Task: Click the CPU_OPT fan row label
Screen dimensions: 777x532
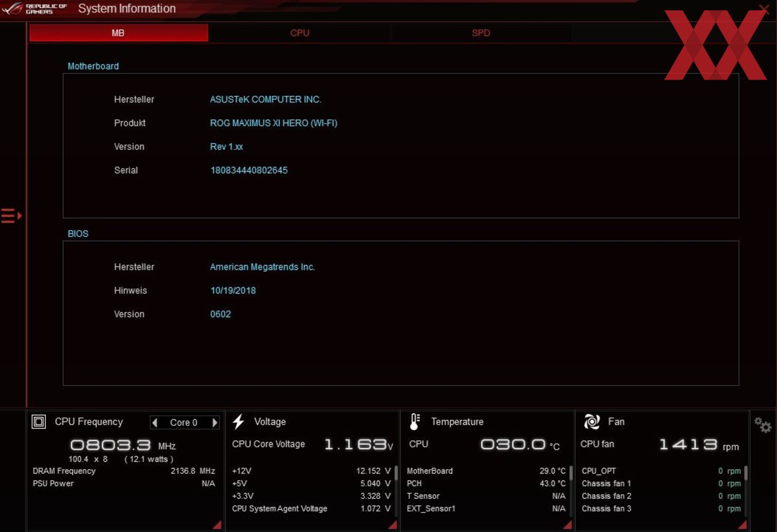Action: pyautogui.click(x=599, y=471)
